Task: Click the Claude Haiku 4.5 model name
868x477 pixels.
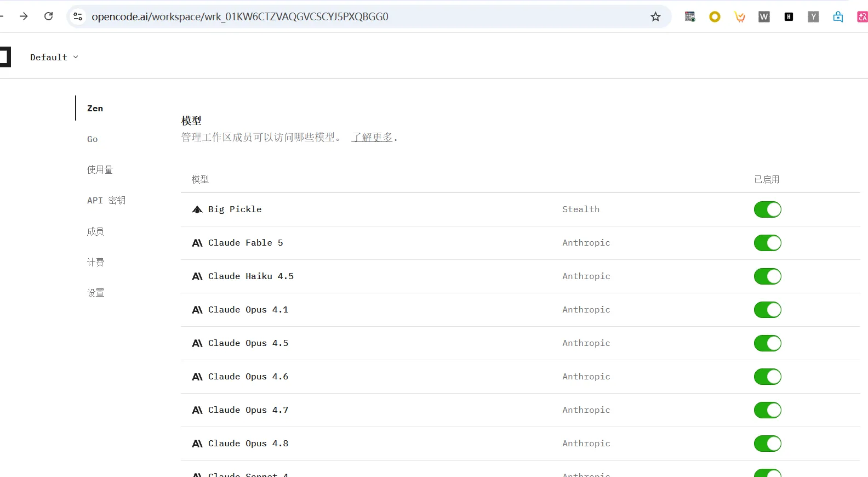Action: coord(251,276)
